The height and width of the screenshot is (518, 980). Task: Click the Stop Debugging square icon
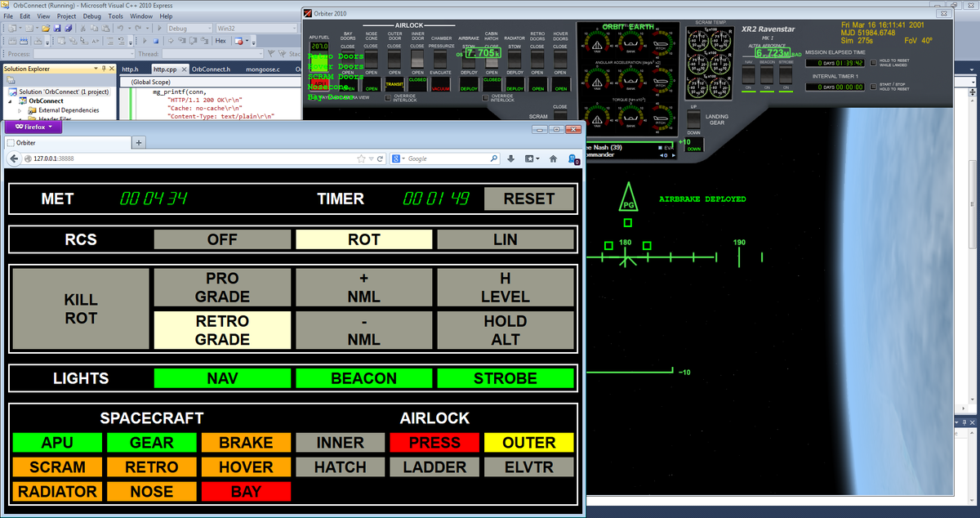(x=156, y=41)
